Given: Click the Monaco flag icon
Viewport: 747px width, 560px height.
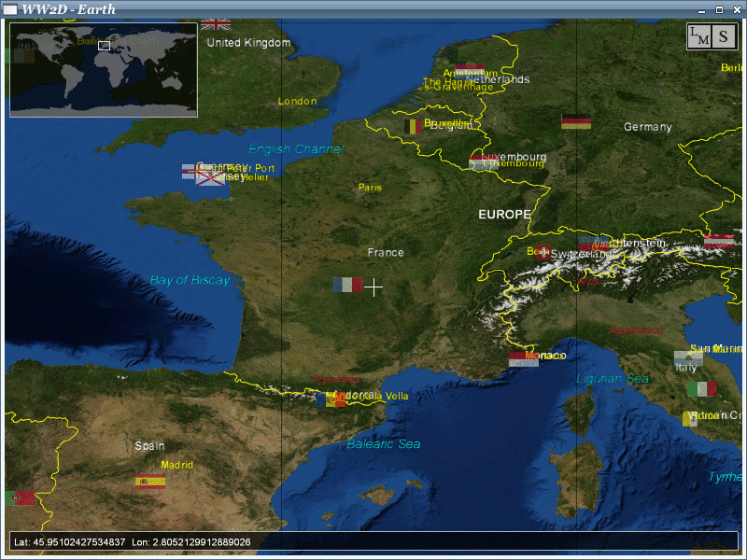Looking at the screenshot, I should [523, 359].
